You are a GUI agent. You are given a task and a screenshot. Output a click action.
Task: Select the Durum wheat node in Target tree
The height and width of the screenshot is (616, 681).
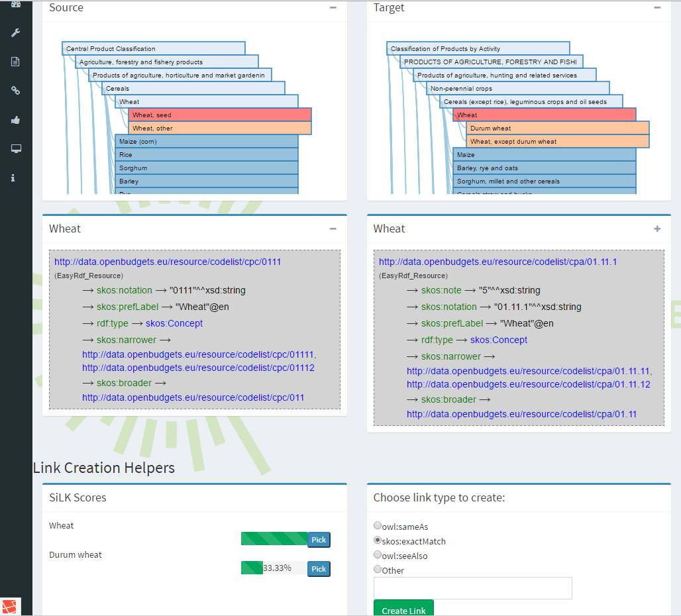tap(558, 128)
